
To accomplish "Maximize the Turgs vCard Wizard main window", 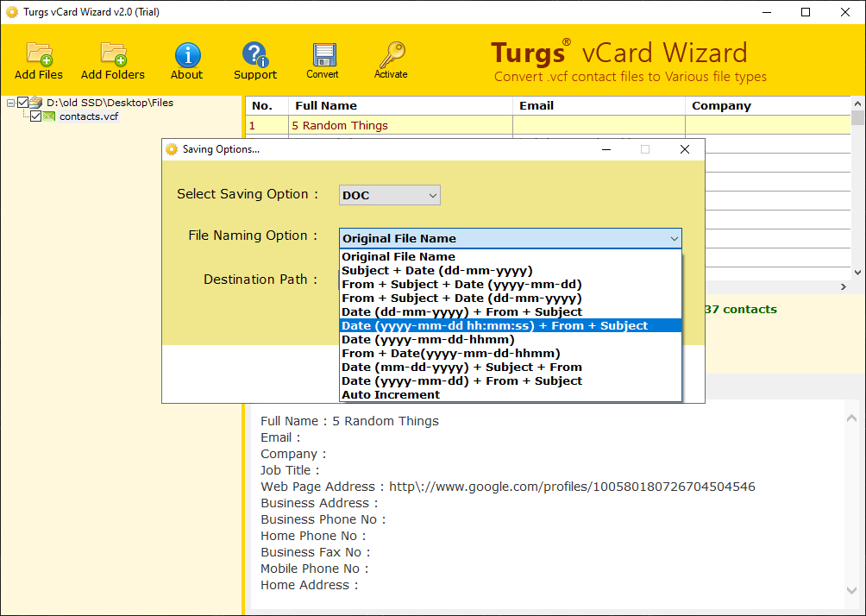I will [x=806, y=12].
